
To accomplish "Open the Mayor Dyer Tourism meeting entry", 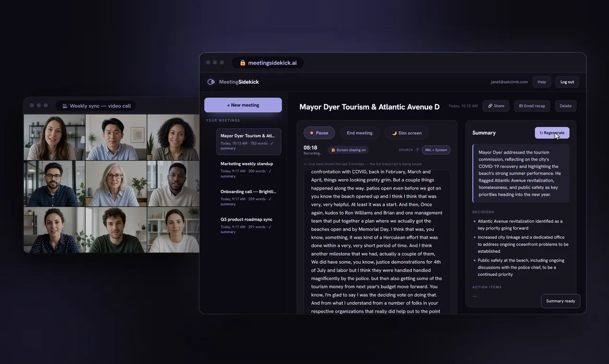I will (x=249, y=142).
